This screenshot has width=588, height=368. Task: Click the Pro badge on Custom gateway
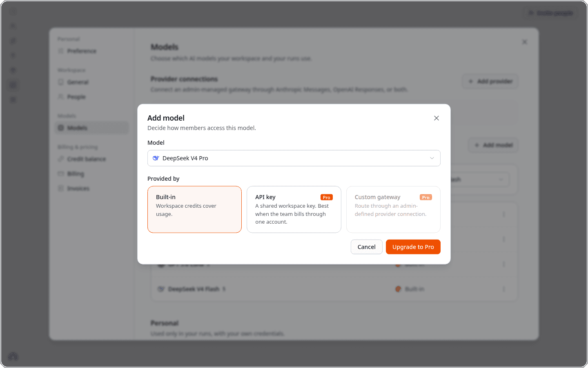(x=426, y=197)
